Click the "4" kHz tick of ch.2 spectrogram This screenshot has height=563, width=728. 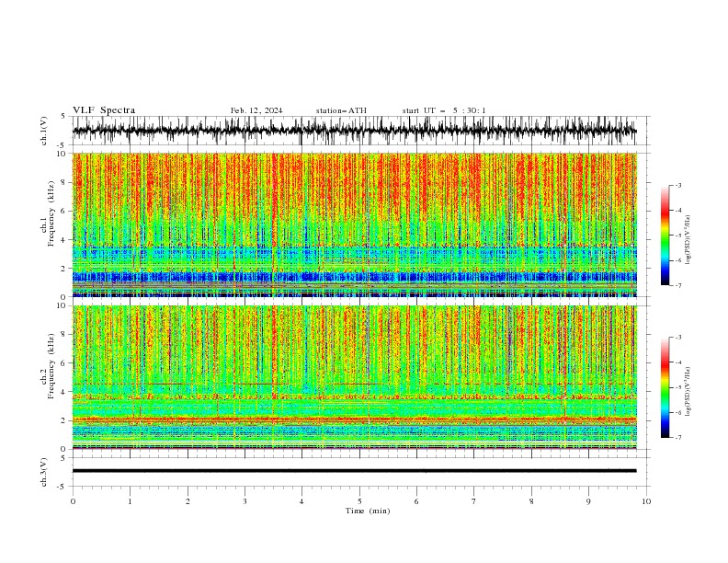[x=64, y=392]
